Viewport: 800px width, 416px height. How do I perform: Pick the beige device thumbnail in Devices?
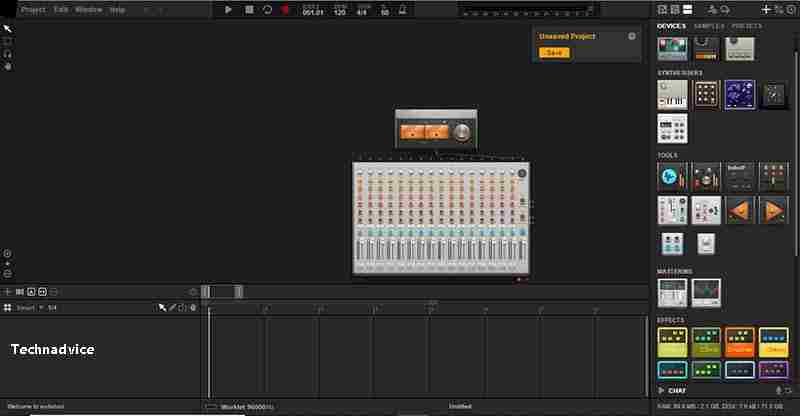click(x=739, y=49)
